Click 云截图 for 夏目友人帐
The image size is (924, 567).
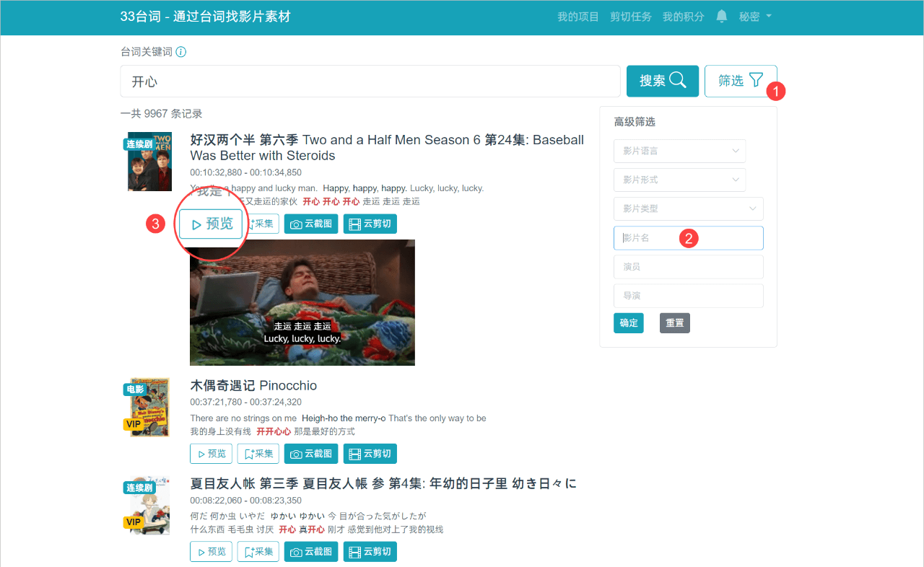pyautogui.click(x=311, y=552)
